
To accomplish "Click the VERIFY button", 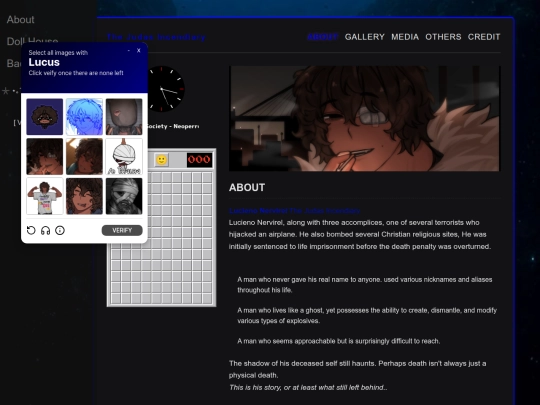I will point(122,230).
